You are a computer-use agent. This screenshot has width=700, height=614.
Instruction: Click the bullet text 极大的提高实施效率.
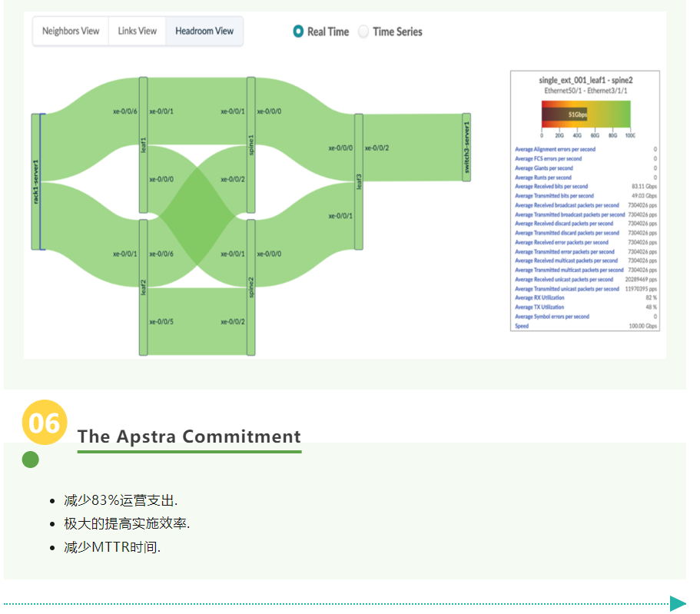(127, 523)
